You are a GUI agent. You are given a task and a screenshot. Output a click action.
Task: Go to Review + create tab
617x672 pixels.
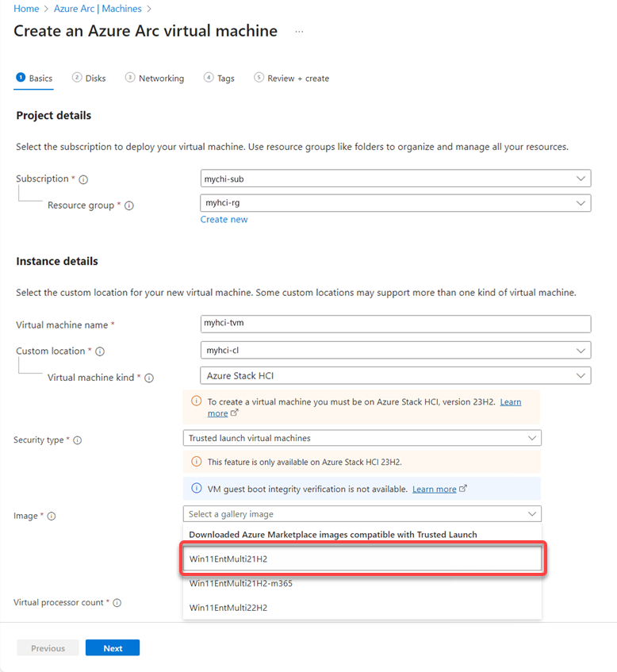292,78
